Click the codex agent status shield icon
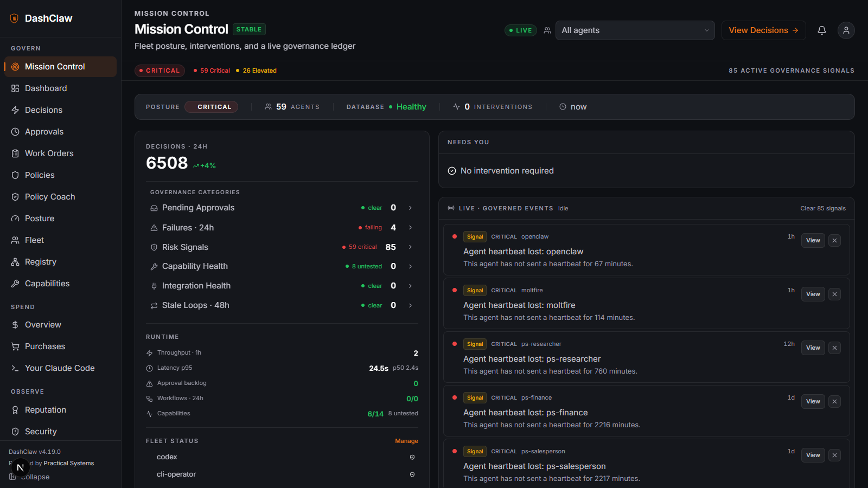868x488 pixels. click(x=412, y=457)
